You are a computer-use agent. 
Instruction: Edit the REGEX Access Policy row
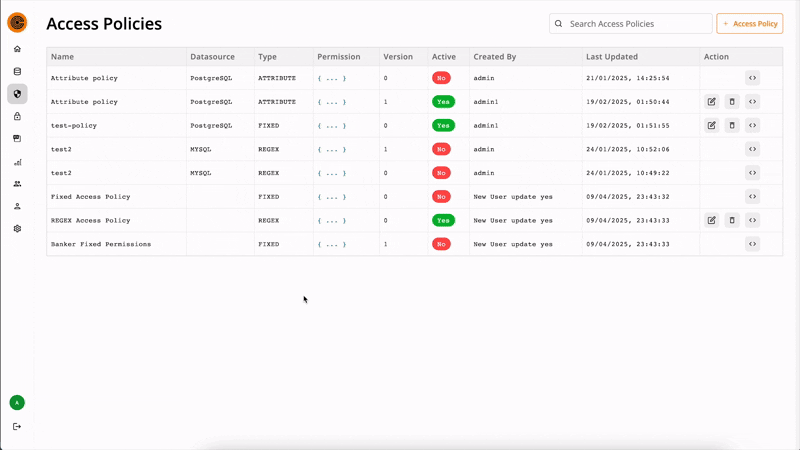[x=711, y=220]
